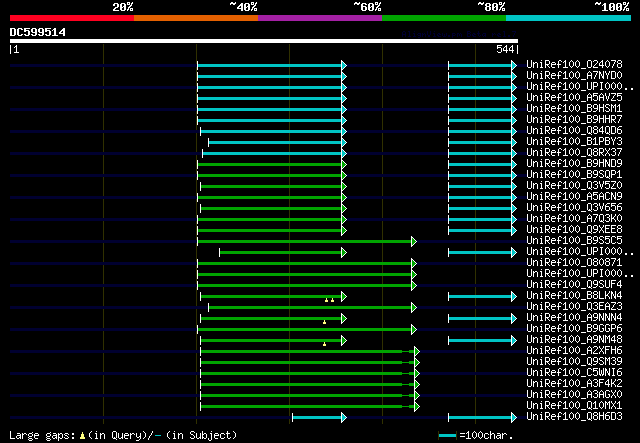Click the short right cyan bar in A7NYD0 row
Screen dimensions: 640x443
482,76
